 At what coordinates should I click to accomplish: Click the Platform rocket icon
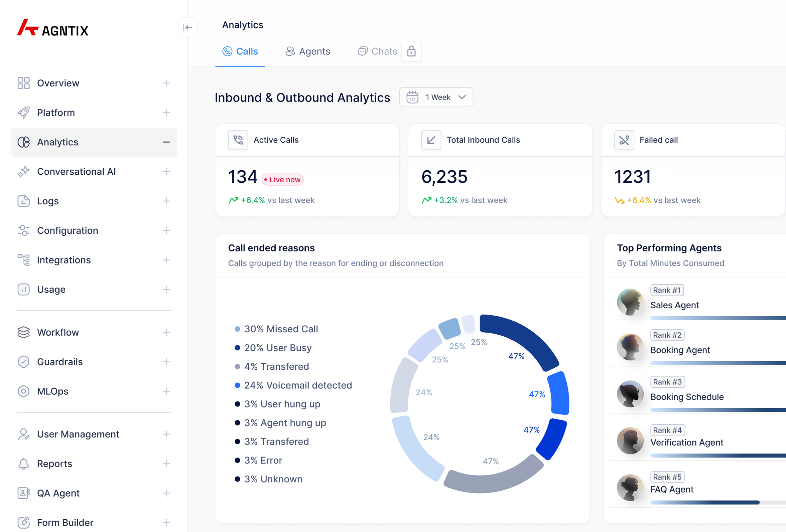pyautogui.click(x=24, y=113)
